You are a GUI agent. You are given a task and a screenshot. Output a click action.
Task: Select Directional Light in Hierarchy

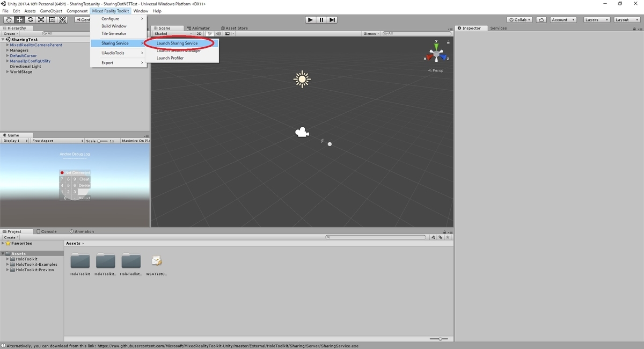tap(25, 67)
